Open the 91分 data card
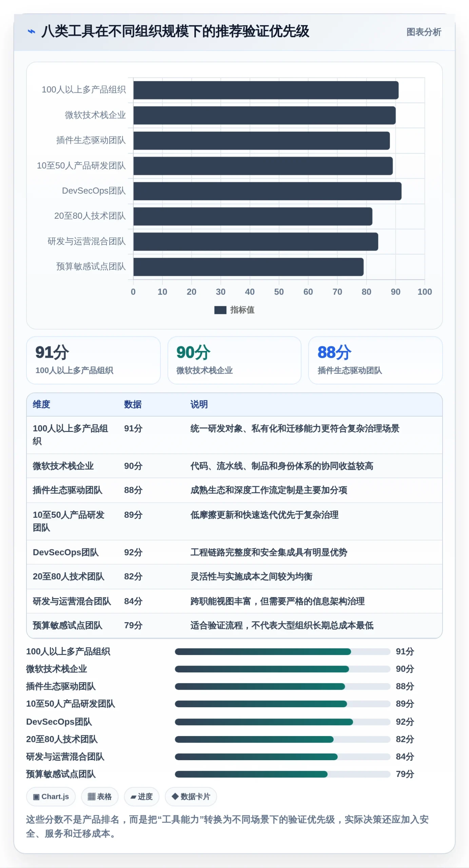This screenshot has width=469, height=868. 93,360
